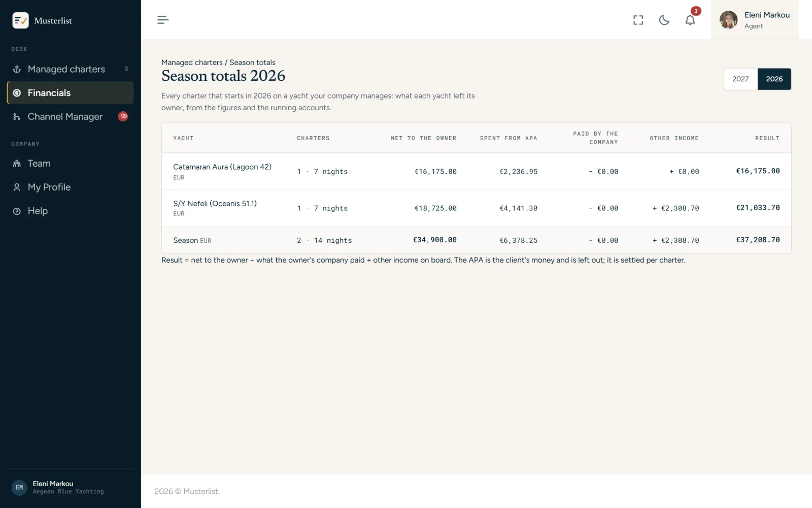Click Eleni Markou's profile avatar in the header
This screenshot has height=508, width=812.
coord(728,20)
